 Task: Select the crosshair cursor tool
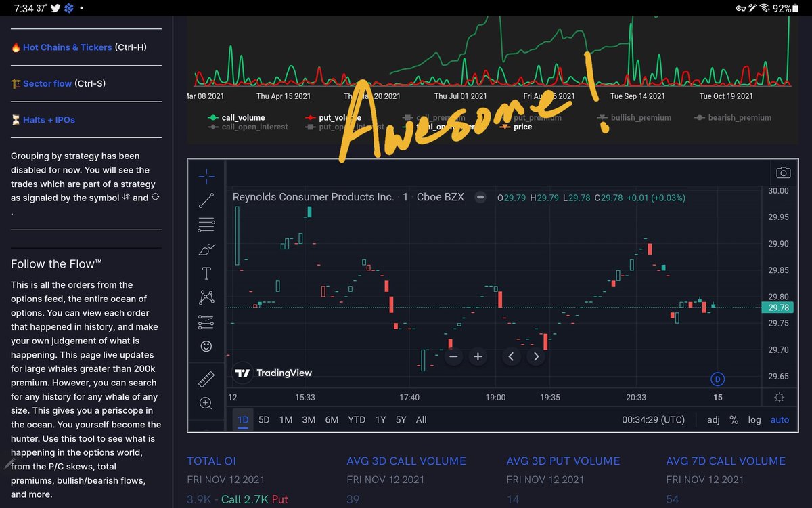point(206,177)
